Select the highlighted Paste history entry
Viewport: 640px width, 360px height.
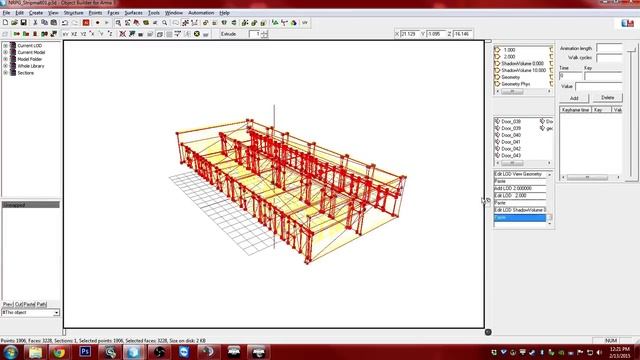tap(520, 218)
